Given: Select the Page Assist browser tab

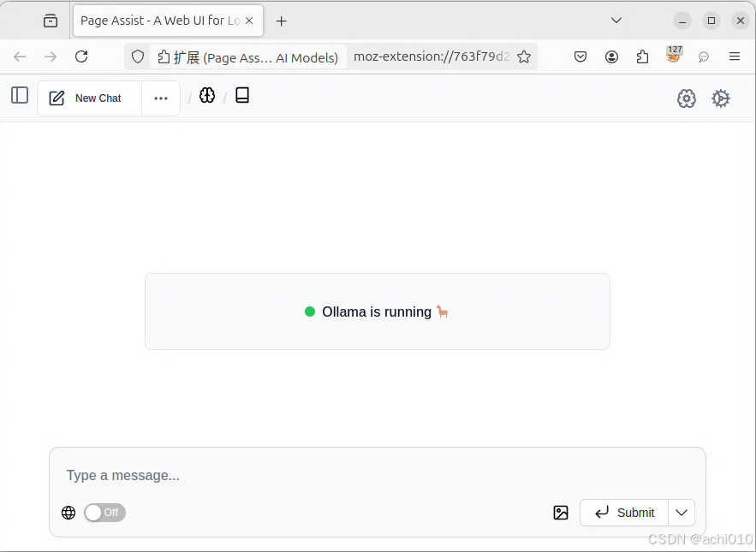Looking at the screenshot, I should click(x=168, y=21).
